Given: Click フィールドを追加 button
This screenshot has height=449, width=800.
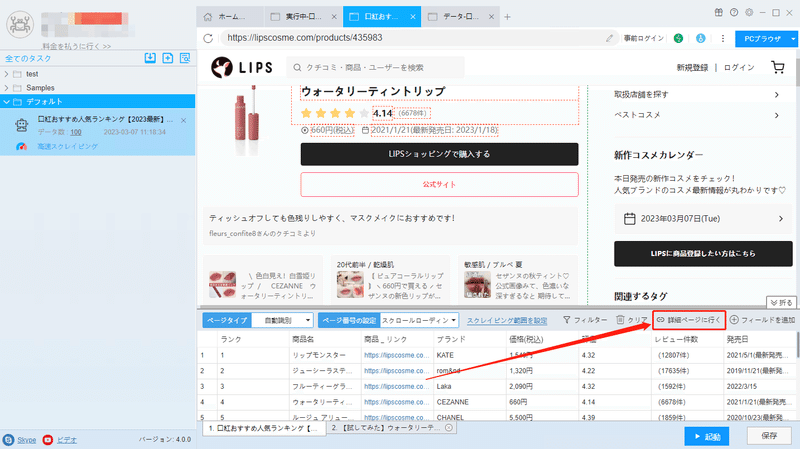Looking at the screenshot, I should [x=762, y=320].
